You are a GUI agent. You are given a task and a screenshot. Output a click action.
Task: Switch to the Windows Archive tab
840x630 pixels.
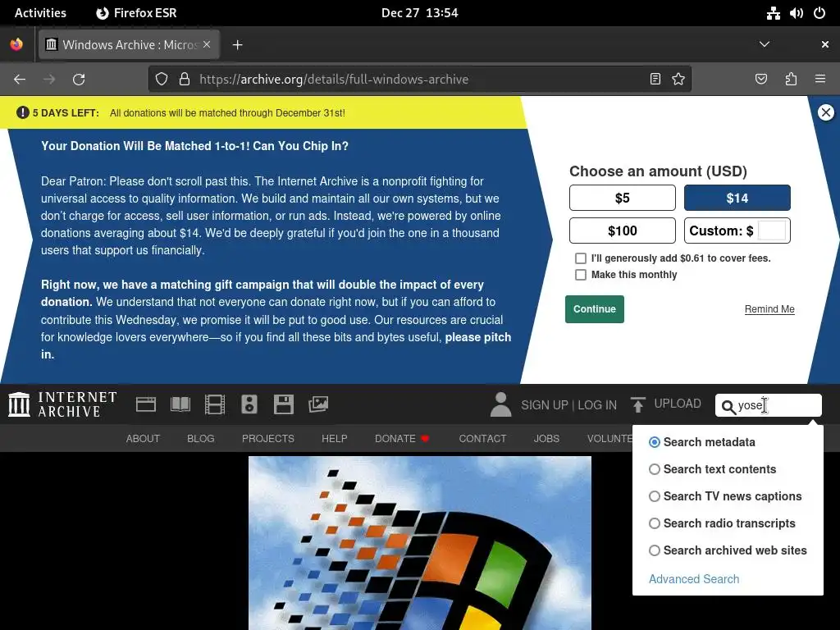129,44
